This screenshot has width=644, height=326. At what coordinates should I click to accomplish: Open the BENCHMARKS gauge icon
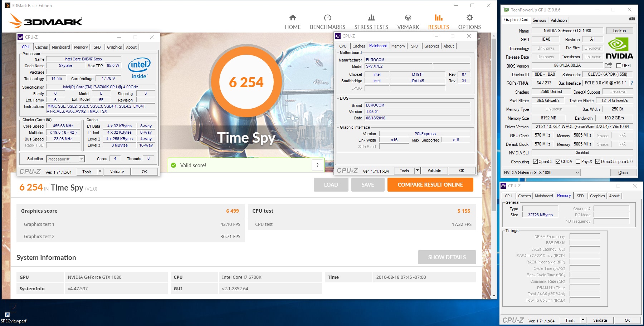click(327, 18)
